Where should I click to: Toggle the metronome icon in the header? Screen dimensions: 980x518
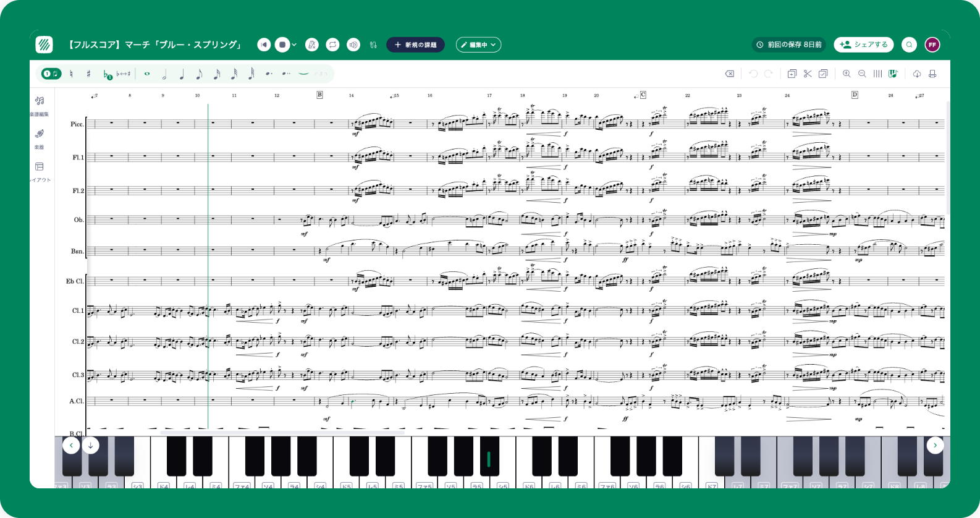pos(312,45)
